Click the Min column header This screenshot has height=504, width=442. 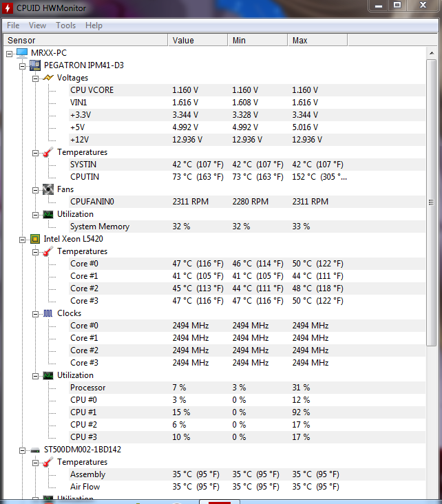click(x=257, y=40)
